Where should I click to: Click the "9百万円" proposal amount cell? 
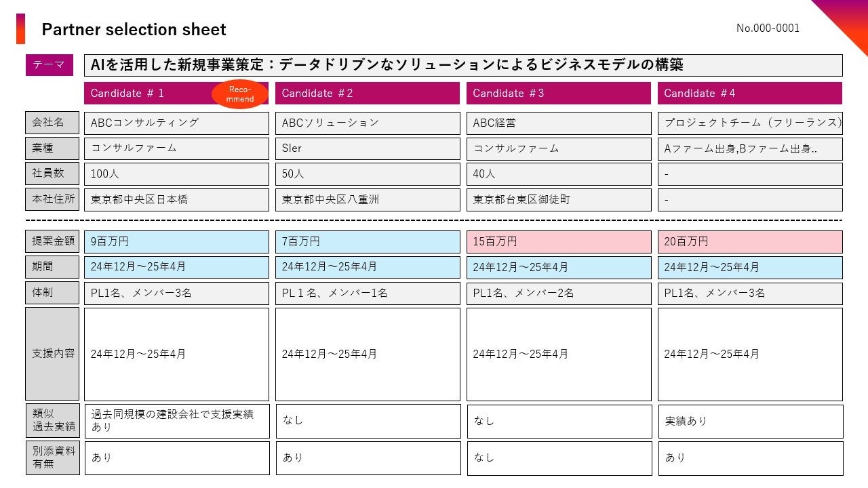click(x=176, y=242)
